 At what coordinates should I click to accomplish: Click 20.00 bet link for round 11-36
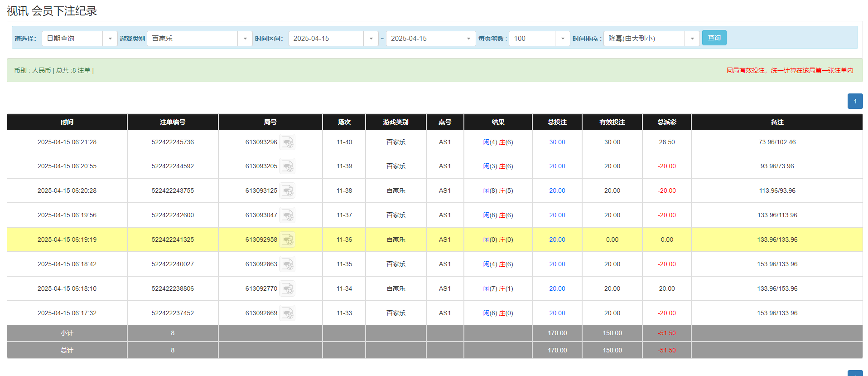557,240
